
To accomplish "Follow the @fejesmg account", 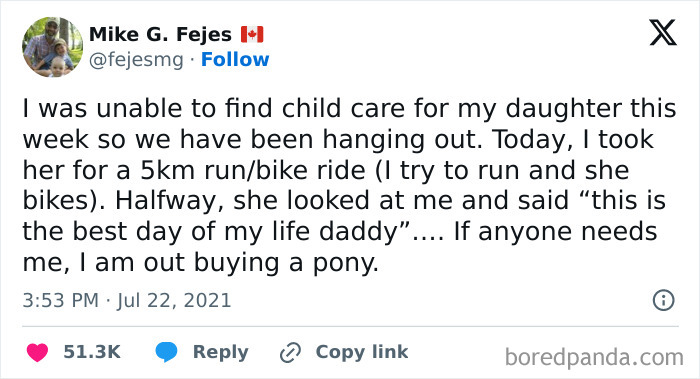I will (x=235, y=59).
